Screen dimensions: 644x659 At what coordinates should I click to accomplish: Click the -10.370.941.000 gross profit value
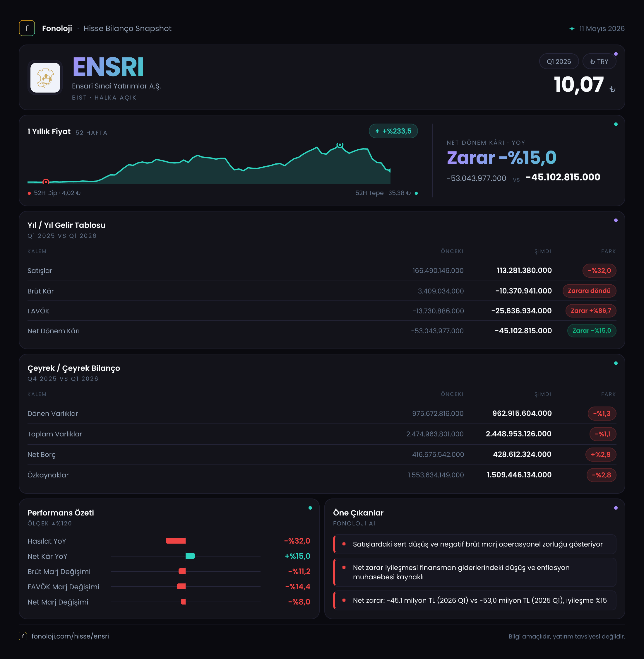524,291
